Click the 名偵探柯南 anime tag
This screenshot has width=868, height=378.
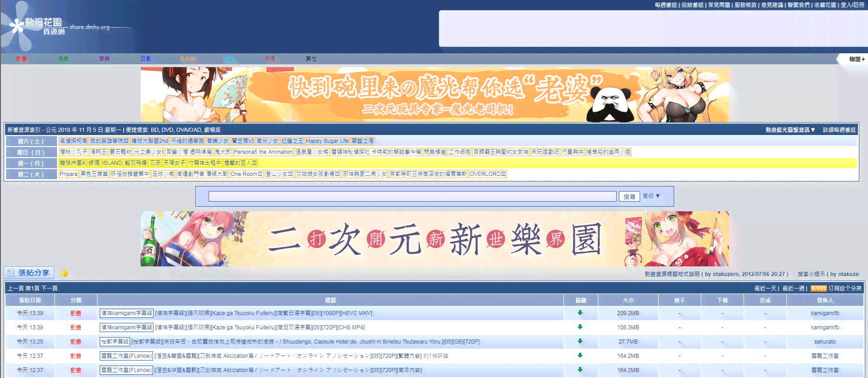click(x=74, y=141)
